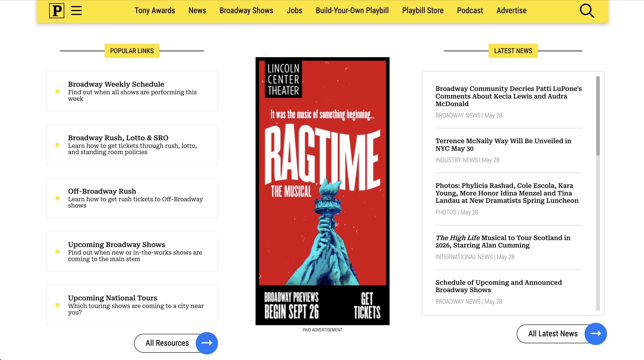This screenshot has height=360, width=644.
Task: Click the blue arrow beside All Latest News
Action: pyautogui.click(x=596, y=333)
